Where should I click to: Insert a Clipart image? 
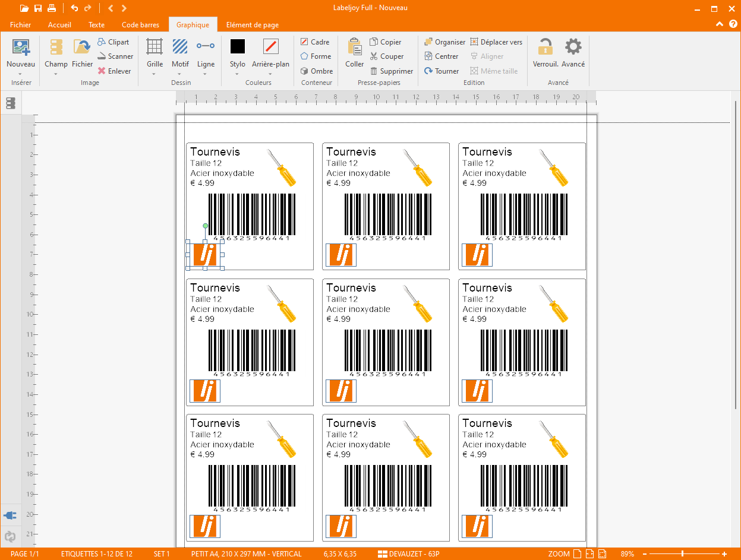113,42
